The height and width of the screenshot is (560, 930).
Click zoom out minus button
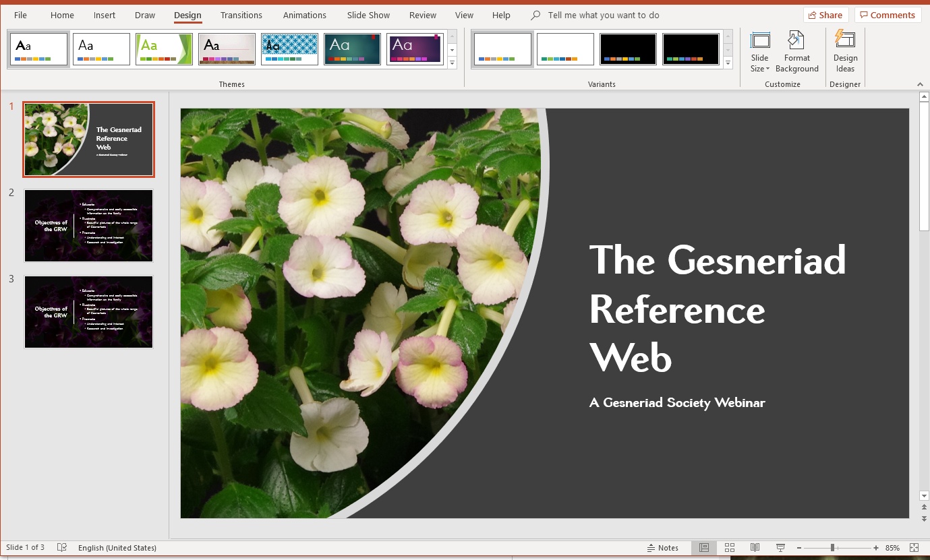[x=798, y=548]
